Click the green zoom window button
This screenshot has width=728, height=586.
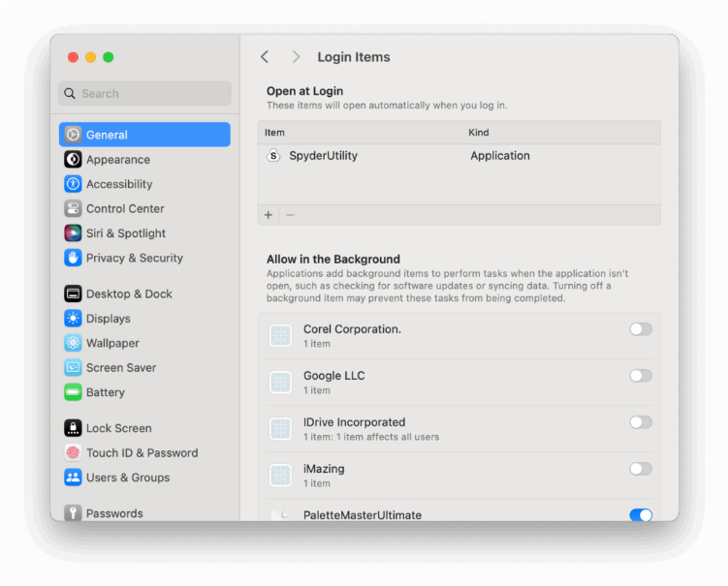pyautogui.click(x=109, y=57)
